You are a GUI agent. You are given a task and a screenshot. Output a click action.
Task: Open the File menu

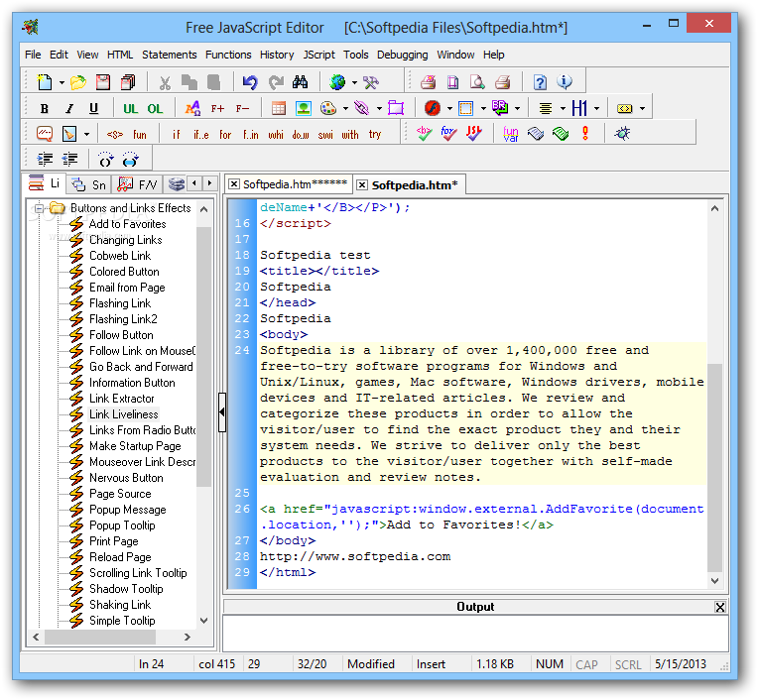point(33,55)
